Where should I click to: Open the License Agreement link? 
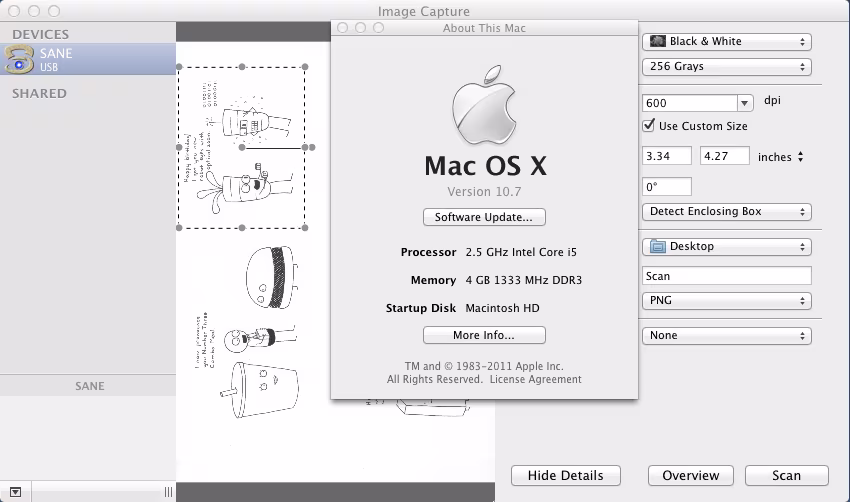pyautogui.click(x=536, y=379)
